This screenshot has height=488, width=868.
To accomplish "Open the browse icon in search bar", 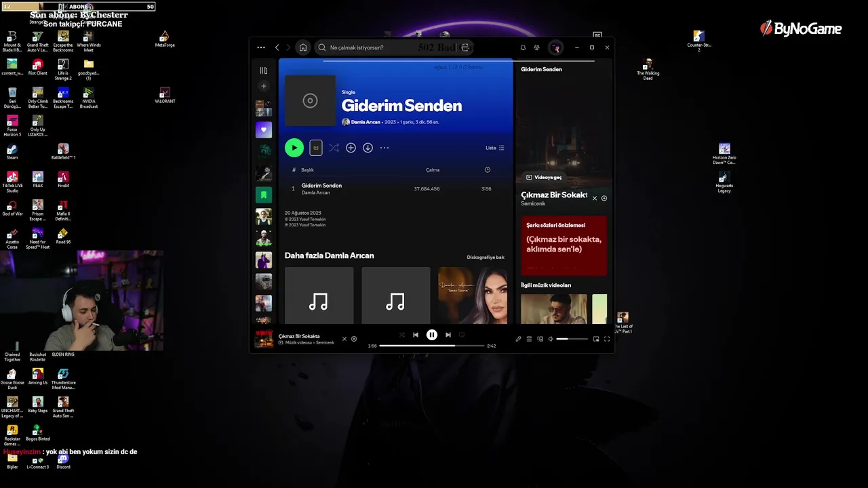I will tap(465, 47).
